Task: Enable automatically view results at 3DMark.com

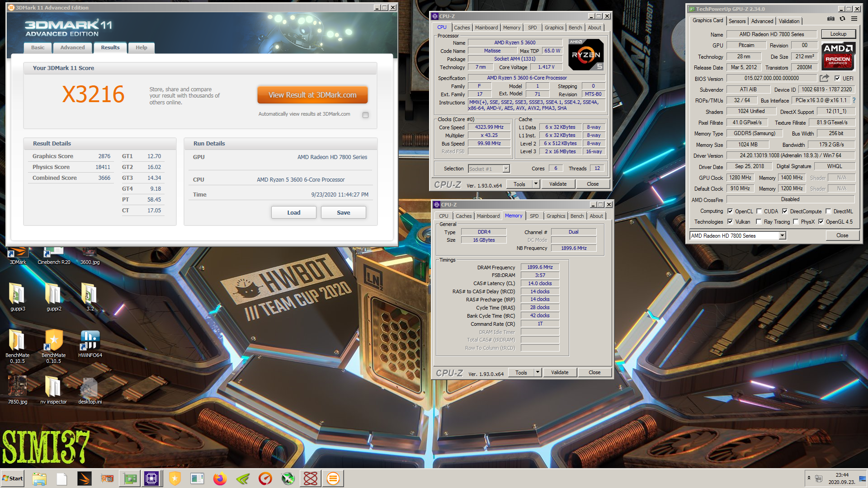Action: [x=365, y=115]
